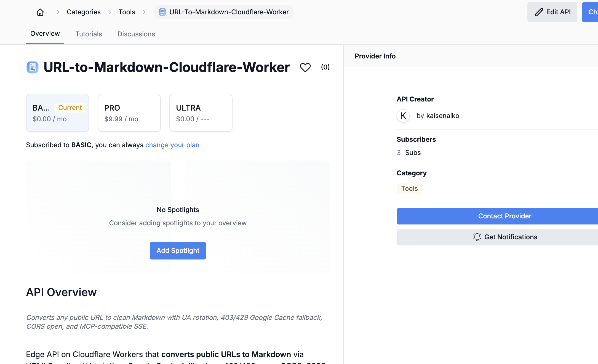Click the URL-To-Markdown-Cloudflare-Worker breadcrumb chip
The image size is (598, 364).
click(223, 12)
